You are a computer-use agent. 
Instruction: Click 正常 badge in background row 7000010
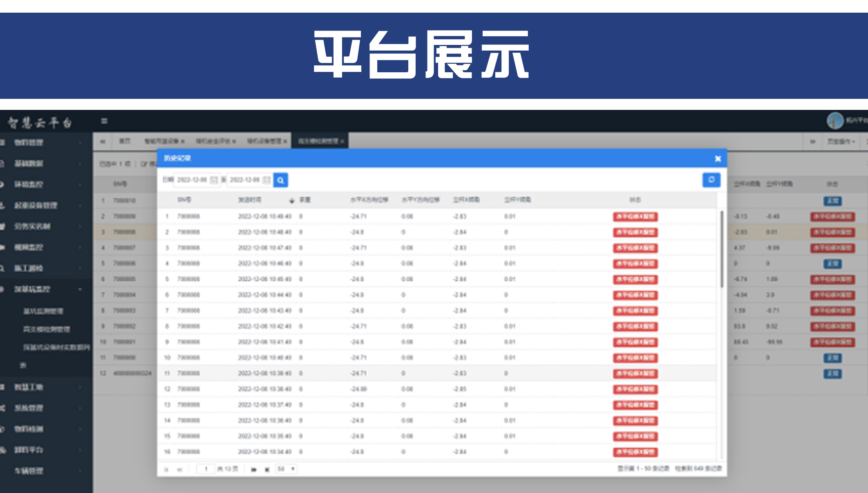click(x=832, y=201)
